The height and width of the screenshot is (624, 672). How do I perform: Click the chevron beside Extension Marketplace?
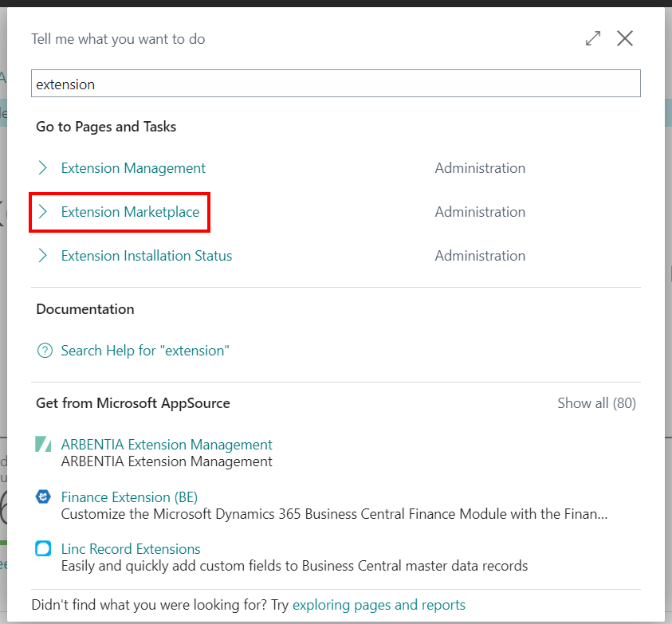click(42, 212)
